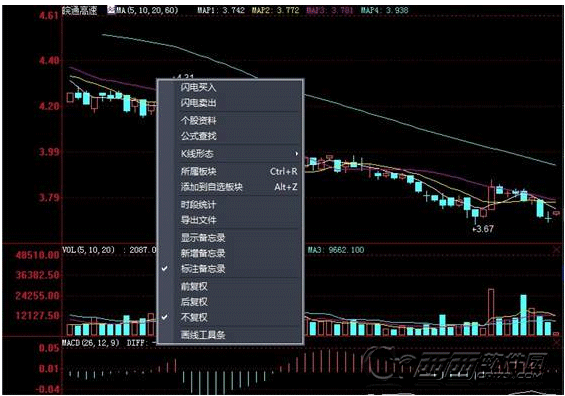Close the VOL indicator panel with its X
This screenshot has width=565, height=396.
coord(556,250)
